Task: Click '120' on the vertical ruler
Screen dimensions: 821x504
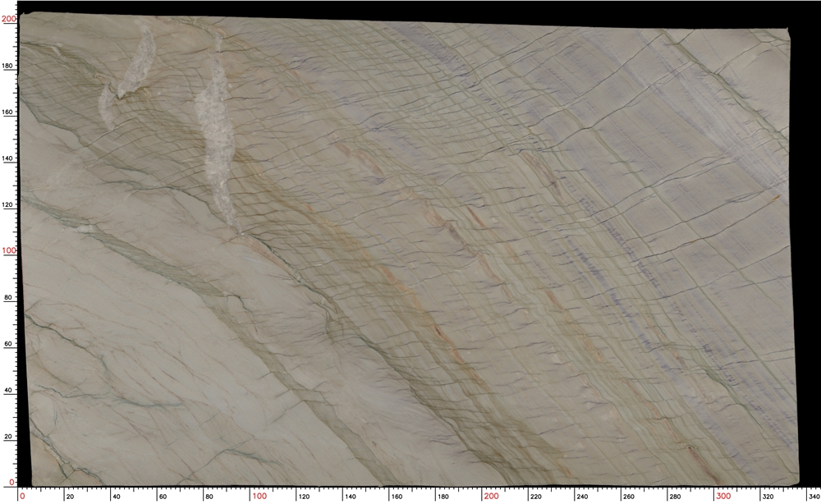Action: (9, 204)
